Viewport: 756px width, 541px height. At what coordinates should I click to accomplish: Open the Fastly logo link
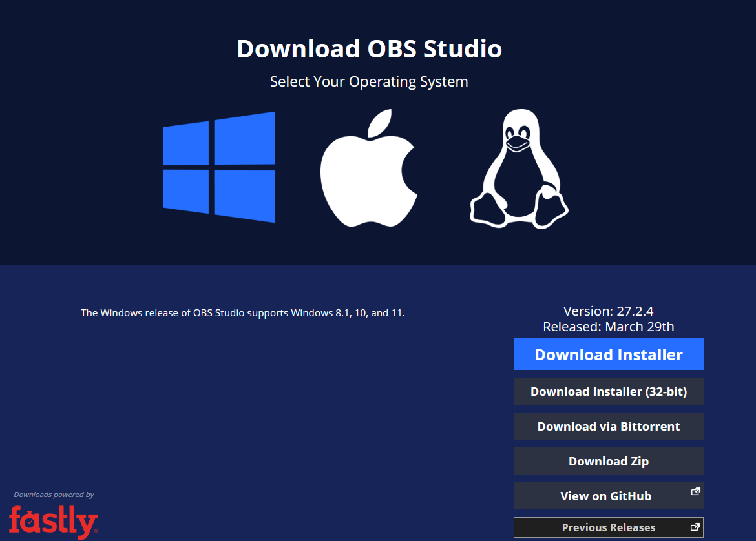coord(53,522)
